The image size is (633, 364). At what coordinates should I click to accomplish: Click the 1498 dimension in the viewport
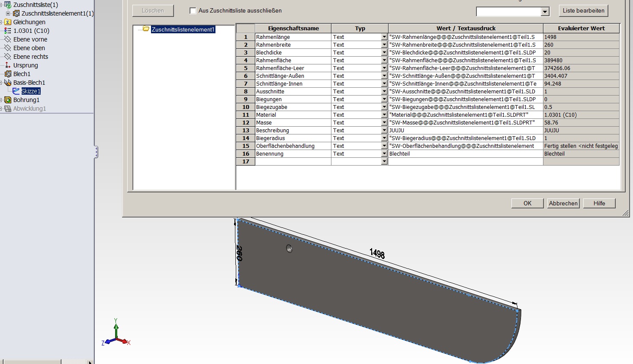pyautogui.click(x=377, y=253)
